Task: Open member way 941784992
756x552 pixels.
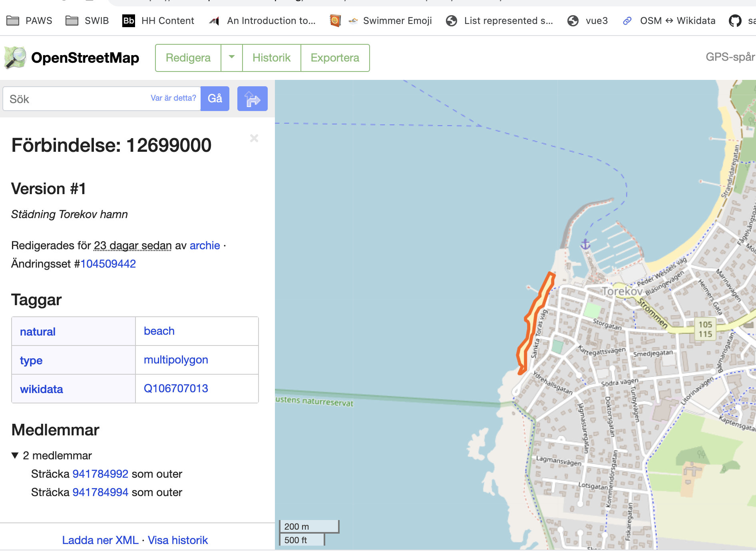Action: pyautogui.click(x=100, y=474)
